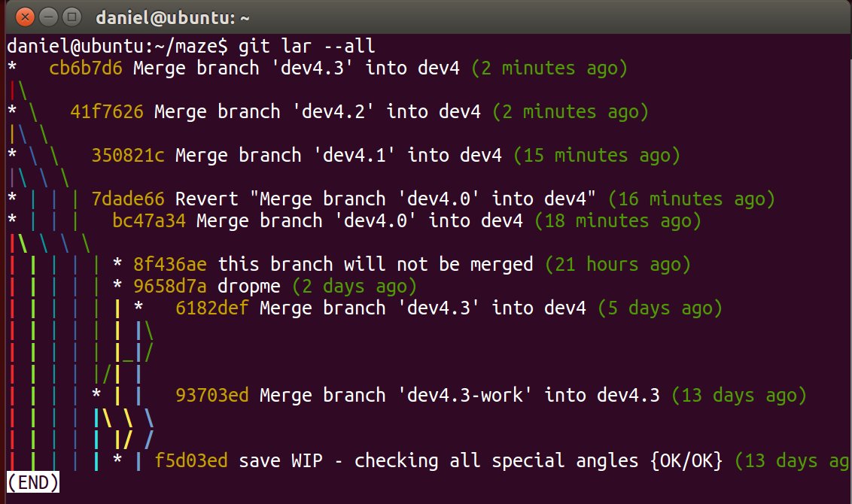Click the '(18 minutes ago)' timestamp
852x504 pixels.
point(618,221)
